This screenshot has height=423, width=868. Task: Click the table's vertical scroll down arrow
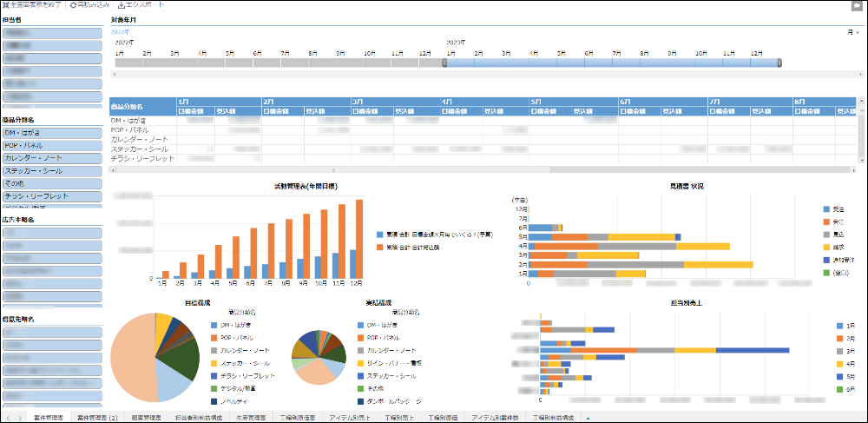tap(861, 161)
